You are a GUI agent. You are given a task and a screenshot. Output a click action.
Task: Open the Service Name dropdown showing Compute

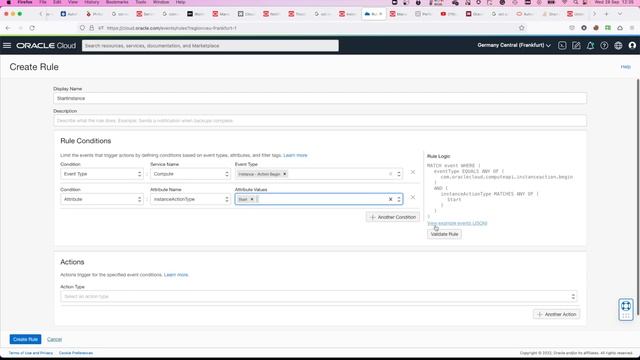click(x=190, y=174)
